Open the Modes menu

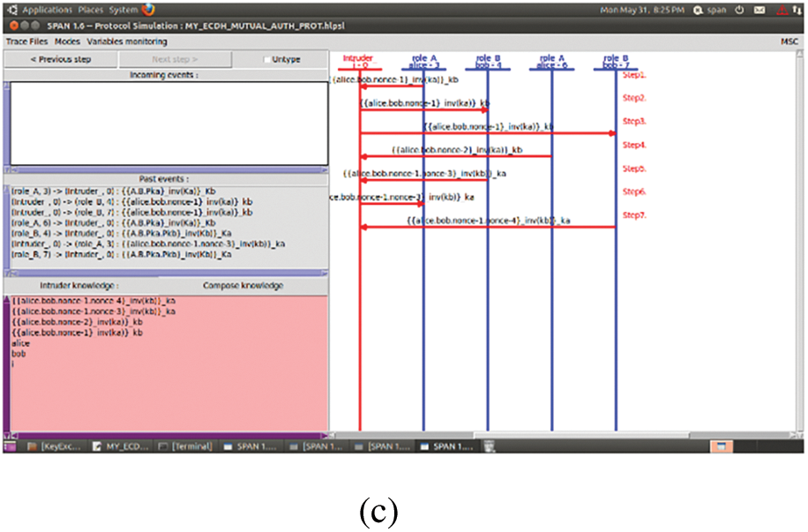click(x=67, y=41)
